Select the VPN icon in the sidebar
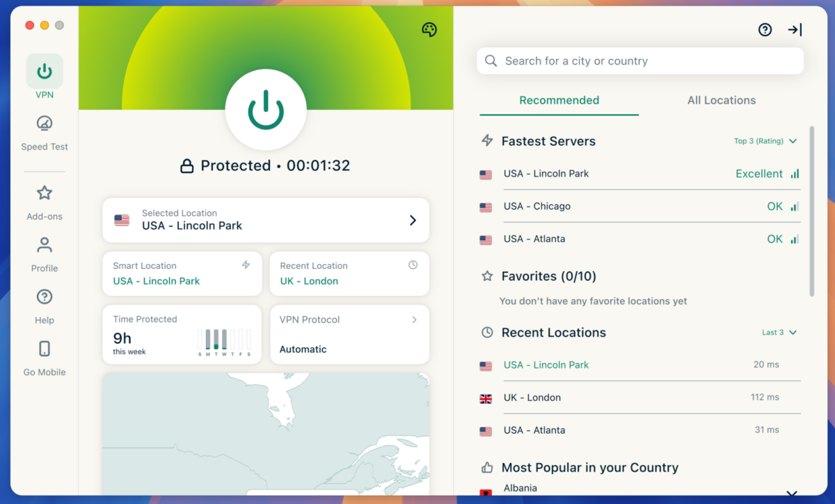 pos(44,72)
